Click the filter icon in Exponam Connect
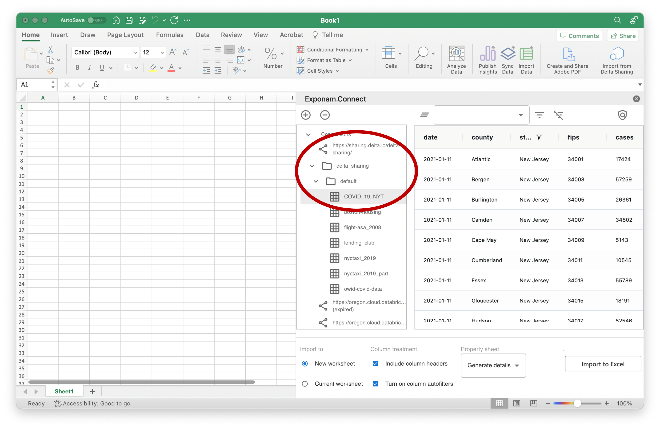This screenshot has width=660, height=429. point(540,115)
